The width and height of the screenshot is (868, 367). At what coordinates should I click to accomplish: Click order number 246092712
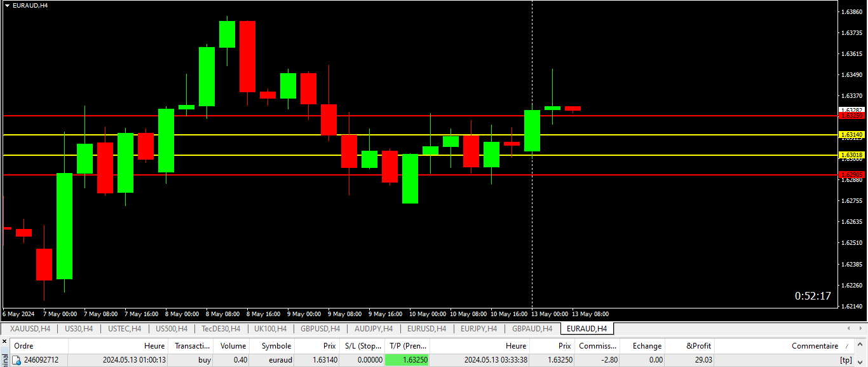click(41, 360)
